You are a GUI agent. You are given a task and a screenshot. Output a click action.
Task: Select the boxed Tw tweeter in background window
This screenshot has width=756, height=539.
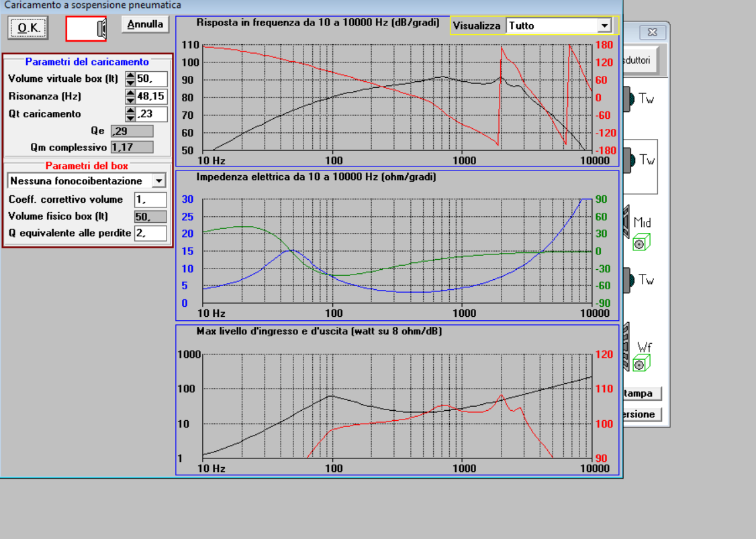[x=641, y=161]
